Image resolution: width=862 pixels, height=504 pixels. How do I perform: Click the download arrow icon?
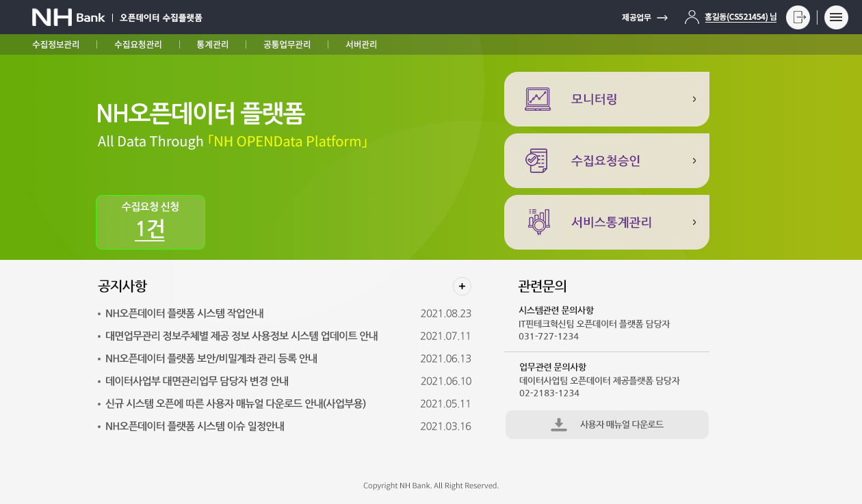559,425
